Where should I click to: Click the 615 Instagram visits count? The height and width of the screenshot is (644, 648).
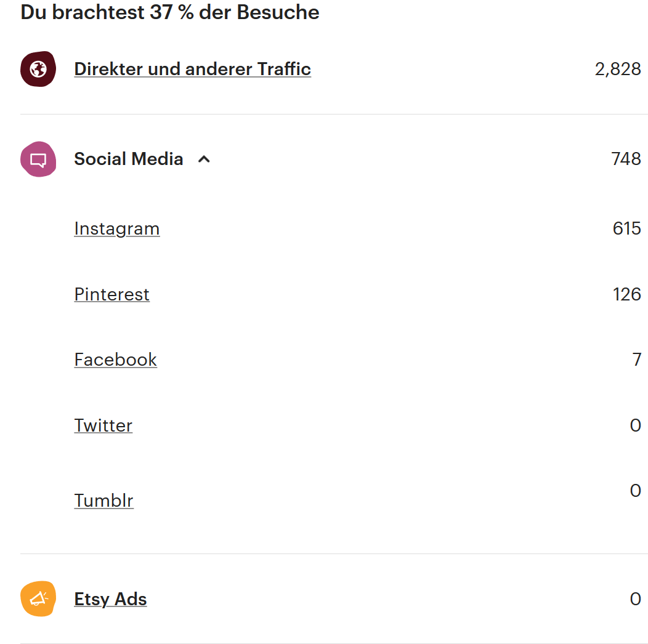pos(627,228)
